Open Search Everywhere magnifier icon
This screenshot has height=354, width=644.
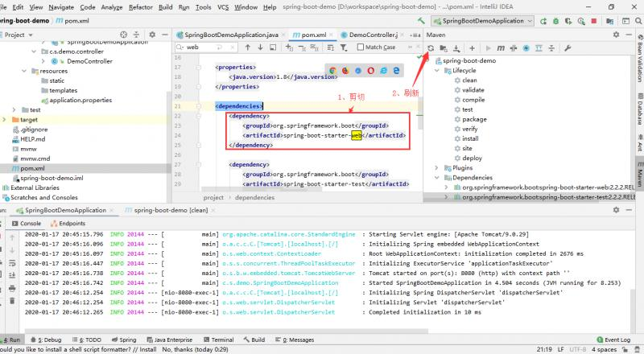[x=638, y=21]
